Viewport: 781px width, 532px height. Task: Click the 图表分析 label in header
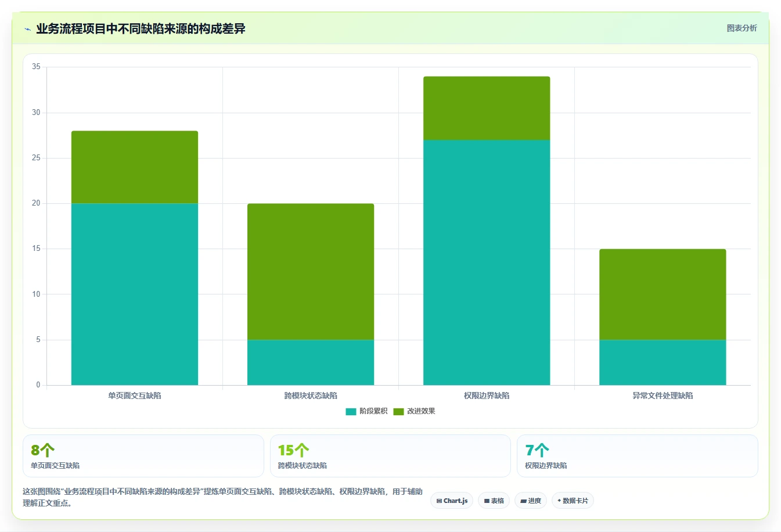742,28
